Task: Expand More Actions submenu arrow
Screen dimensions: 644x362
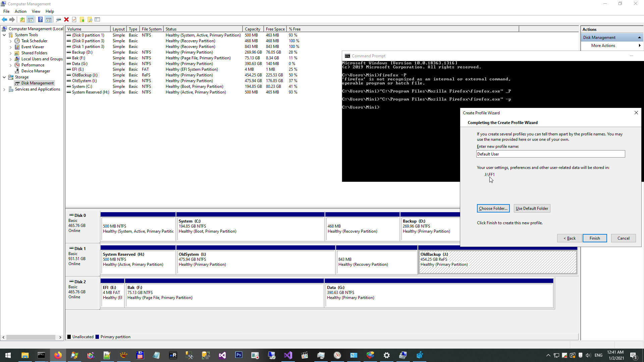Action: [639, 46]
